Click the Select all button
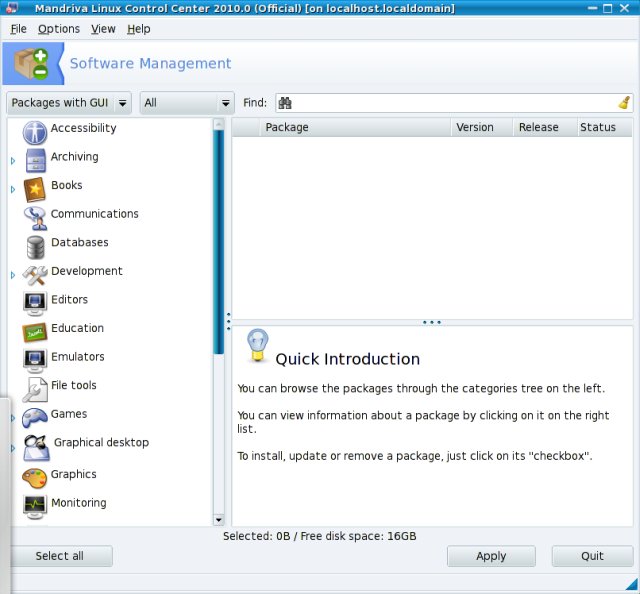The image size is (640, 594). point(60,556)
